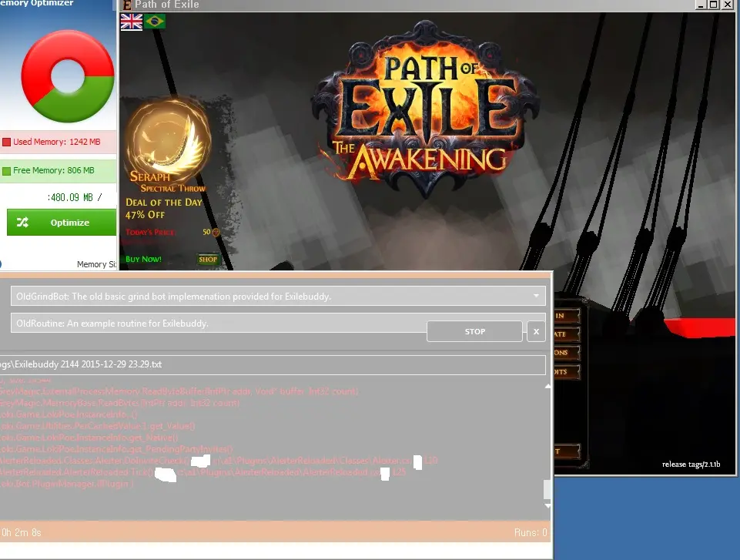Click the X button beside STOP

[536, 332]
